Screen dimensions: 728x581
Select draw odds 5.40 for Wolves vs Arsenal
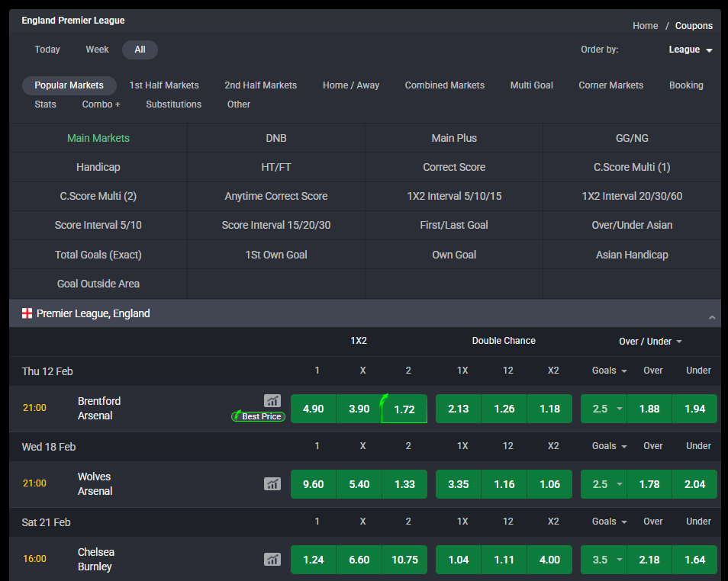359,484
